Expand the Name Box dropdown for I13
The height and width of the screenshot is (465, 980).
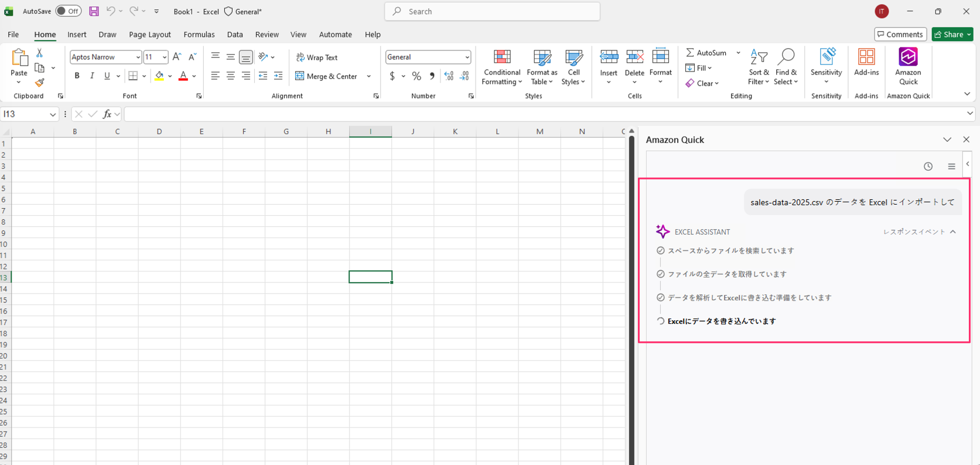53,114
